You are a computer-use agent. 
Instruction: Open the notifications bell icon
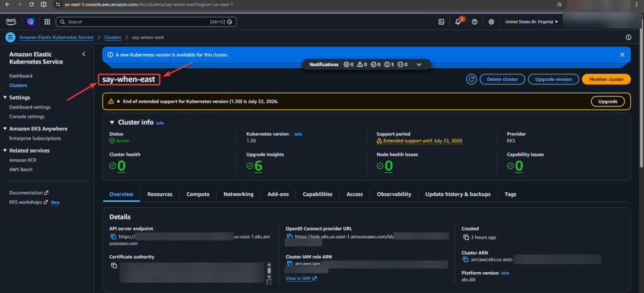(458, 21)
